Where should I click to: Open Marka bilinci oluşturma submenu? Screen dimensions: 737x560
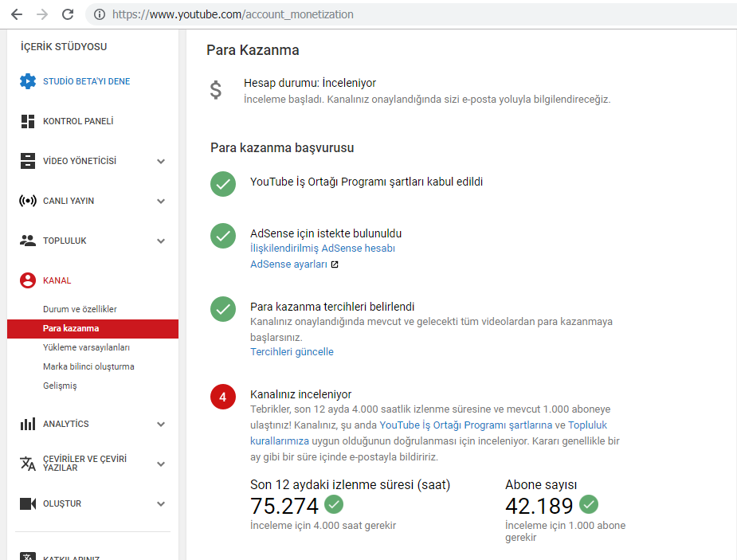pos(88,366)
